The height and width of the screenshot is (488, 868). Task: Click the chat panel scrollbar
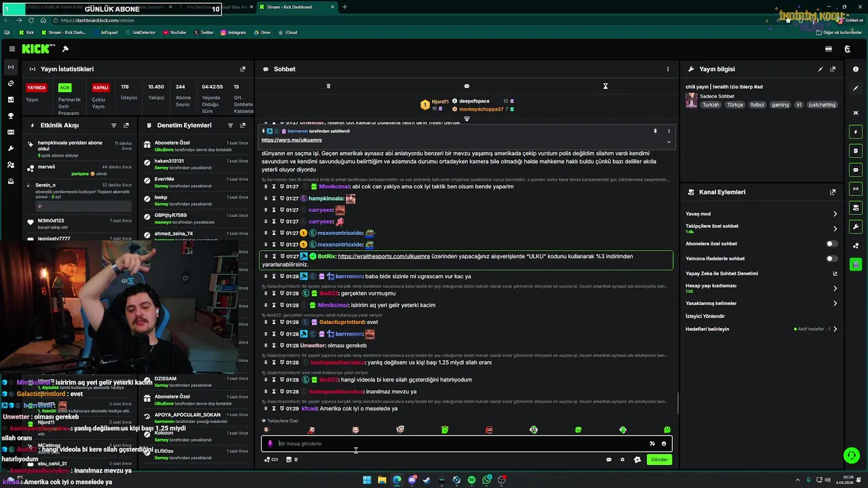pyautogui.click(x=677, y=404)
